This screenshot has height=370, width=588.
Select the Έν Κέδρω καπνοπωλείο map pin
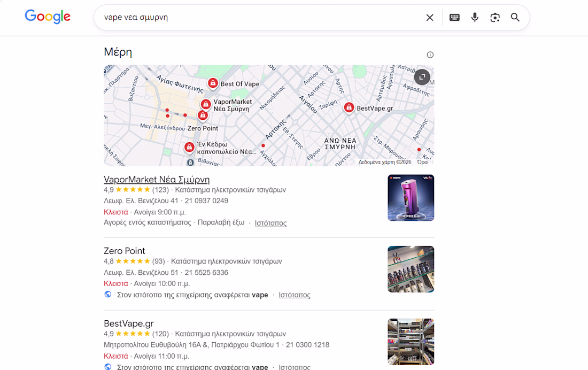click(x=189, y=147)
